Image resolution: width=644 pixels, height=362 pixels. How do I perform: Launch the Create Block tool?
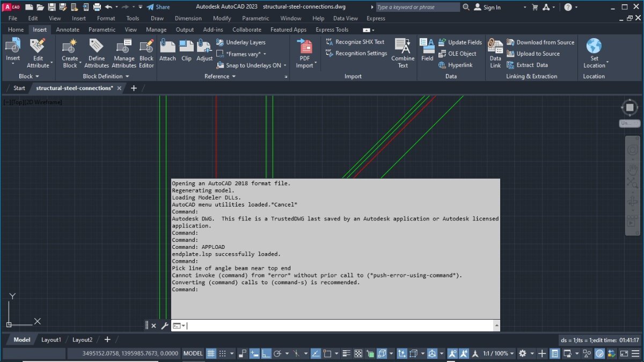pyautogui.click(x=70, y=53)
